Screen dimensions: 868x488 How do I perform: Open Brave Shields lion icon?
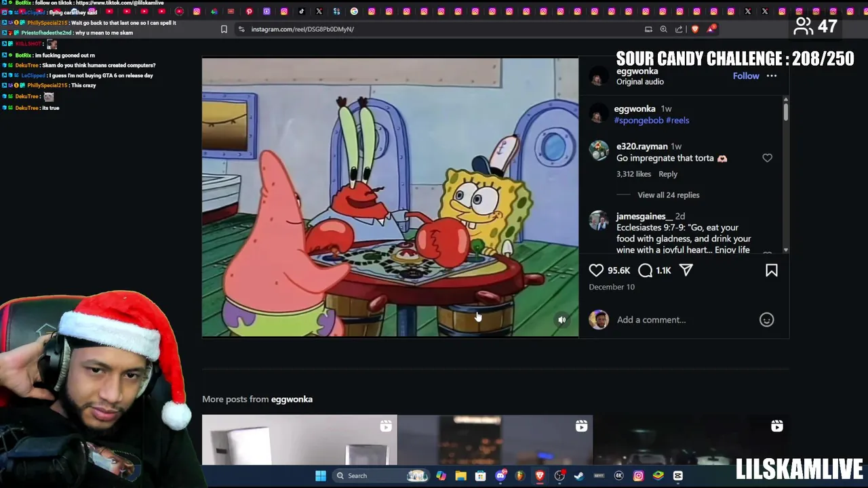pyautogui.click(x=694, y=29)
